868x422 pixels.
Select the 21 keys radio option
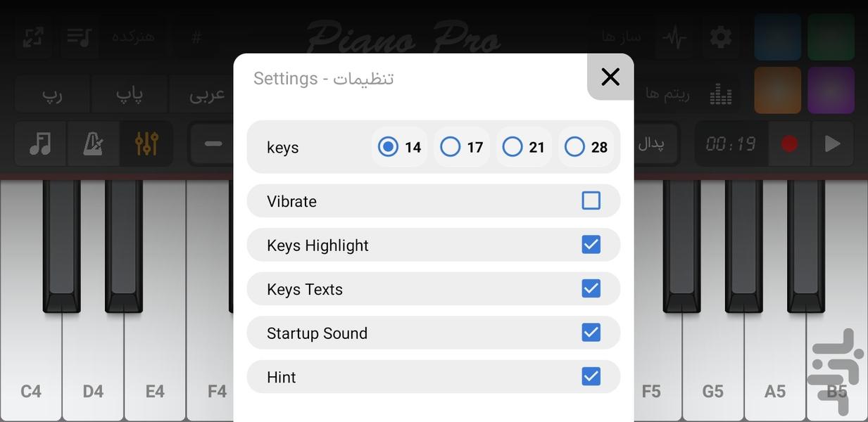512,147
